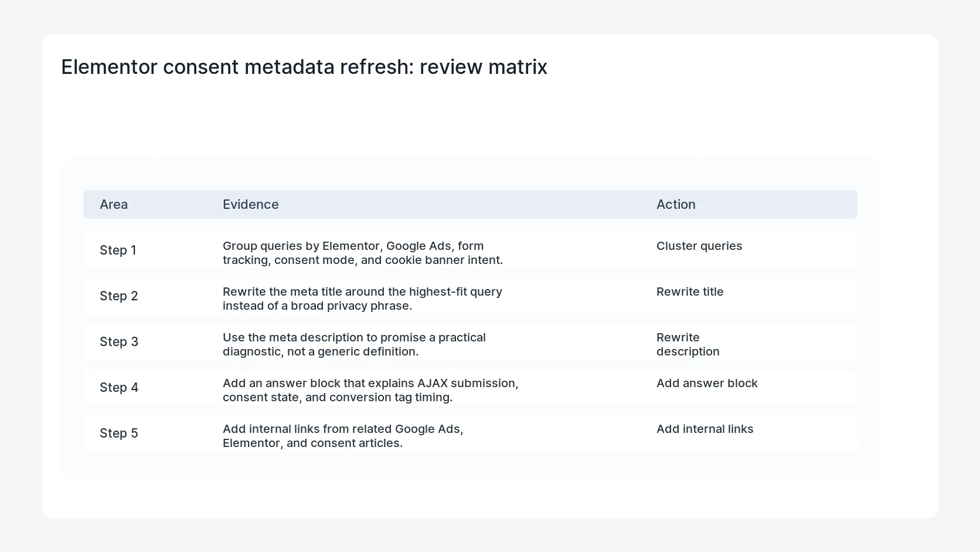Click the 'Add answer block' action cell
This screenshot has width=980, height=552.
click(707, 383)
